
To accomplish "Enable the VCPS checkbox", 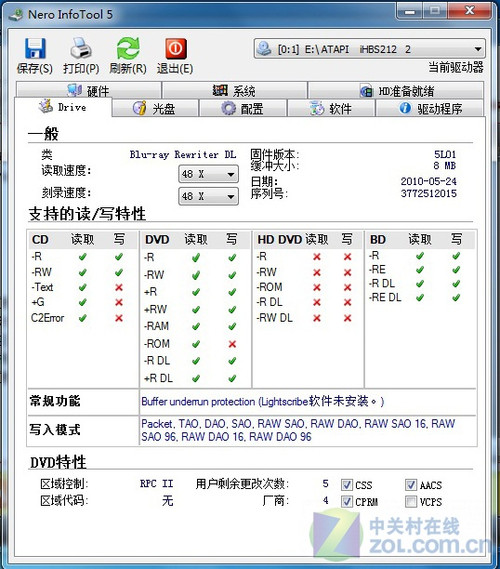I will coord(411,502).
